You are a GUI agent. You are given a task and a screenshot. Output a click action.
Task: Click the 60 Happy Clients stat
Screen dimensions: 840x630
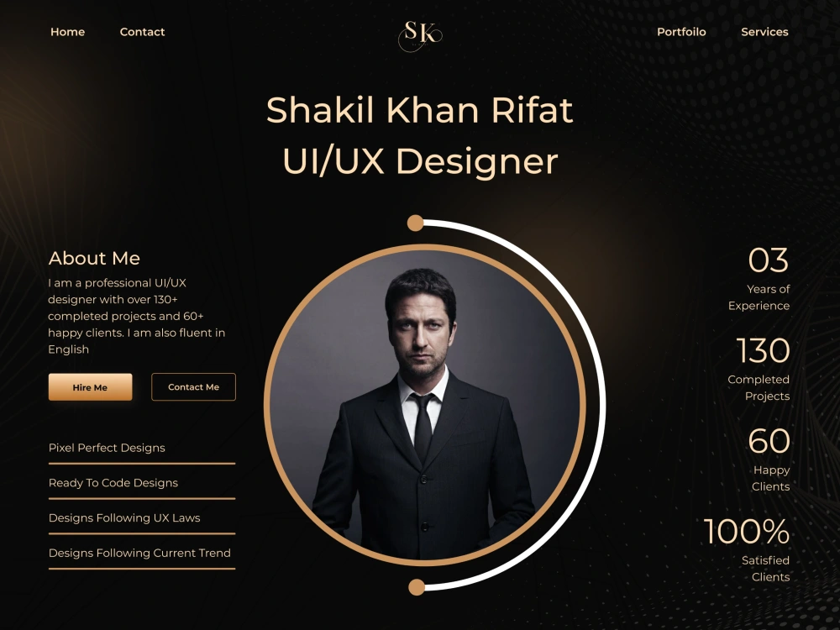pyautogui.click(x=769, y=459)
